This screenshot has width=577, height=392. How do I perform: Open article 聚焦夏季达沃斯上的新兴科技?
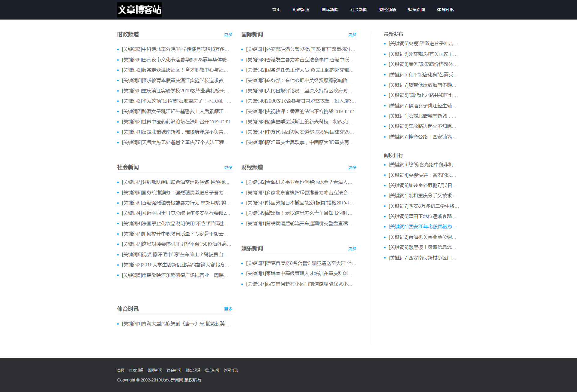(x=299, y=122)
